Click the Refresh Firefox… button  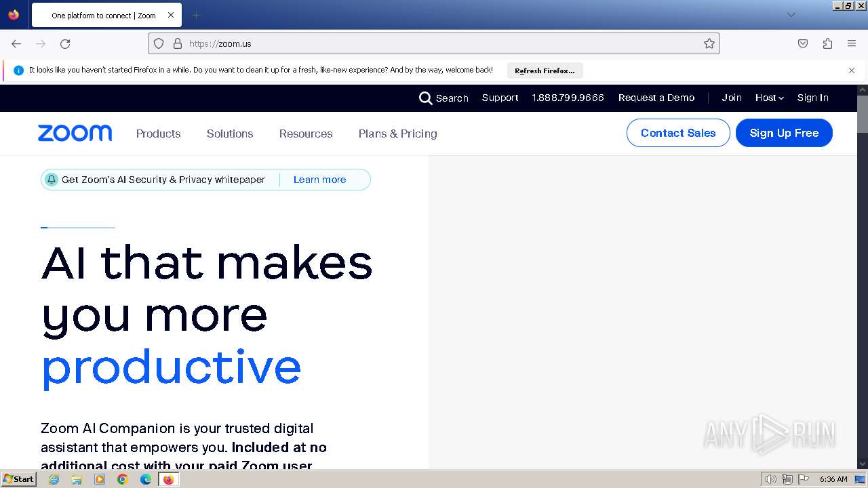(545, 70)
